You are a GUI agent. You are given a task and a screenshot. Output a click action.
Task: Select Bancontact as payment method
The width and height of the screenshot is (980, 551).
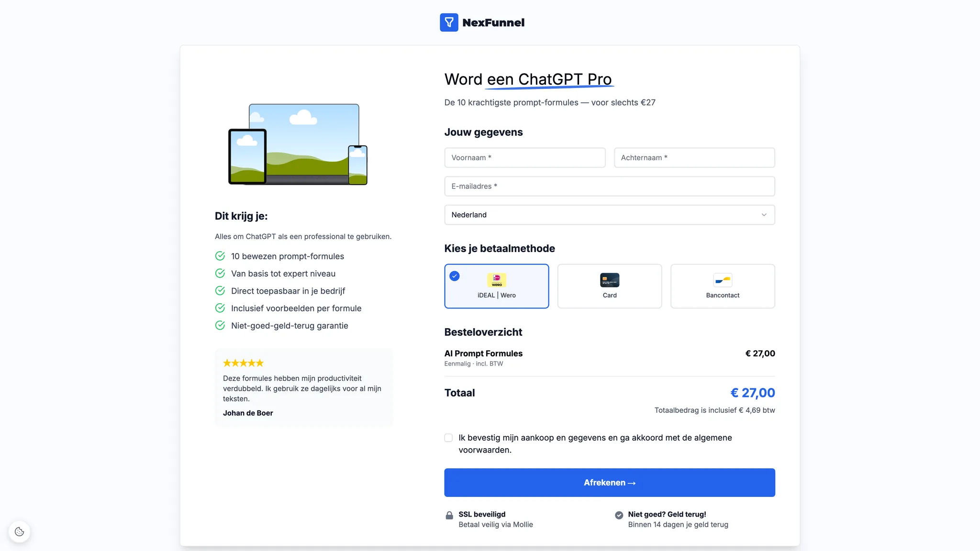click(723, 286)
